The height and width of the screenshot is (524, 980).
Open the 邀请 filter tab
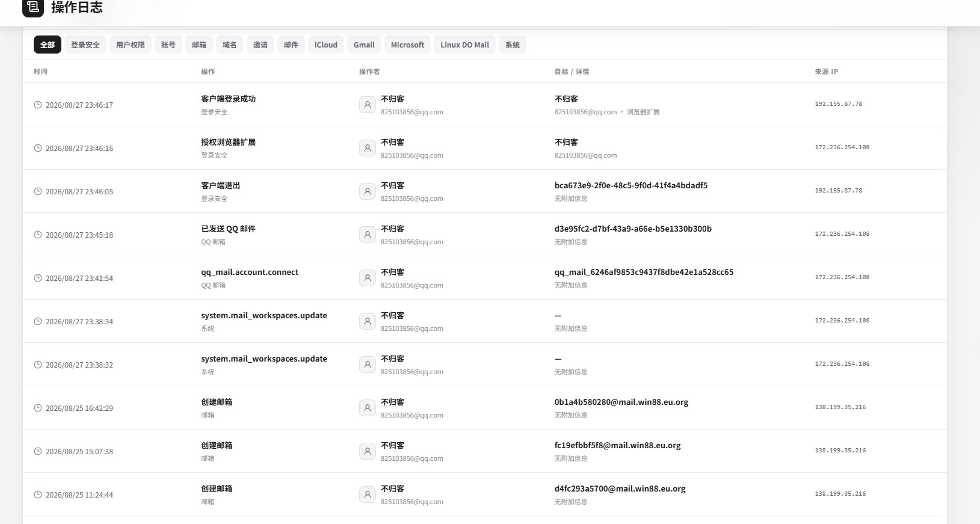pyautogui.click(x=260, y=45)
